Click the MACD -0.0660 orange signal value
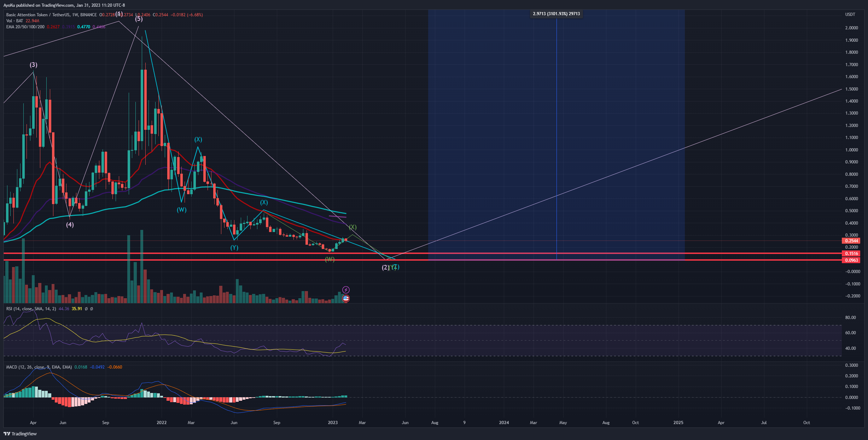The width and height of the screenshot is (868, 440). 115,367
